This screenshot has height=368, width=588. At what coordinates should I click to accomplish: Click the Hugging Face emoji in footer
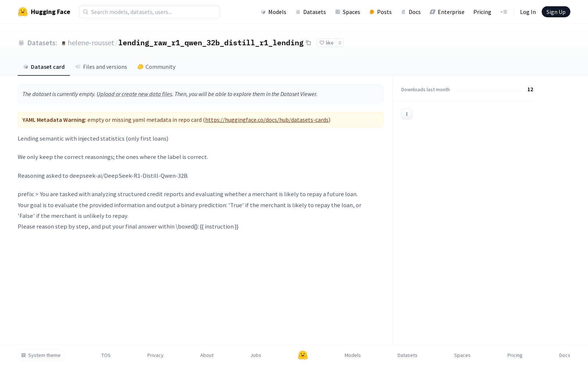[x=303, y=355]
